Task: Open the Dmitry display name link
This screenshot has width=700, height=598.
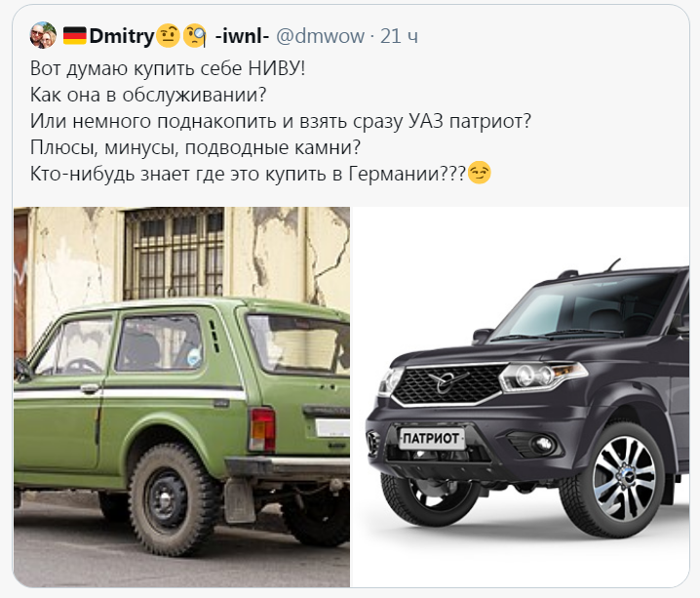Action: (122, 36)
